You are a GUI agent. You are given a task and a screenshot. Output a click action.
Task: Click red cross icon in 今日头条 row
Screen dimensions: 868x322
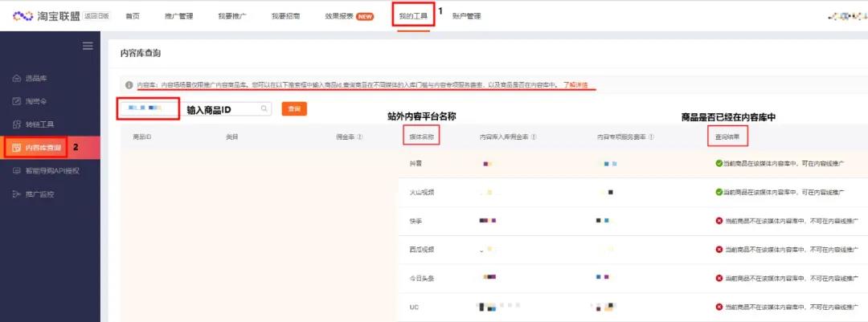click(719, 278)
